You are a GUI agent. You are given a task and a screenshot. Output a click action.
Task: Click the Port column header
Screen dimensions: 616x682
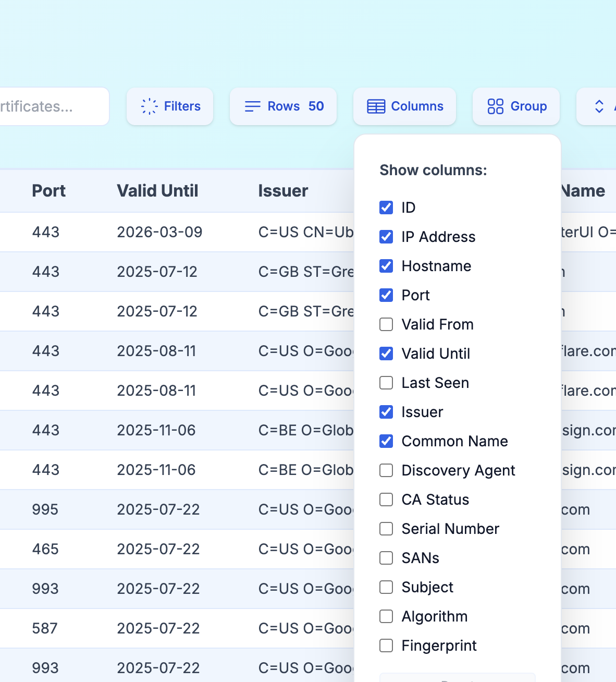point(48,191)
